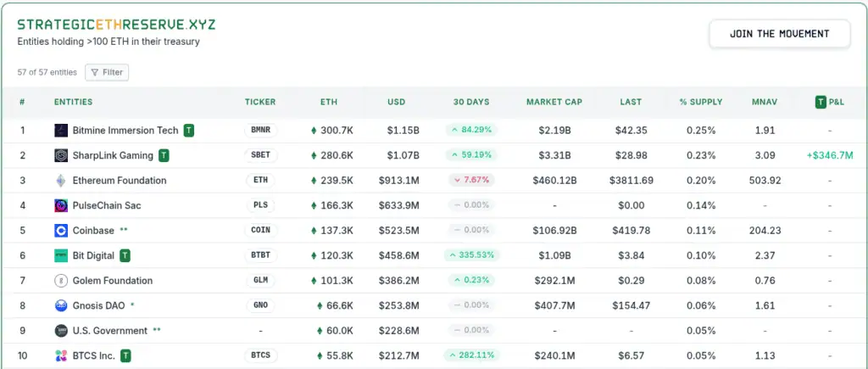Click the BTBT ticker pill
This screenshot has width=868, height=369.
[261, 255]
